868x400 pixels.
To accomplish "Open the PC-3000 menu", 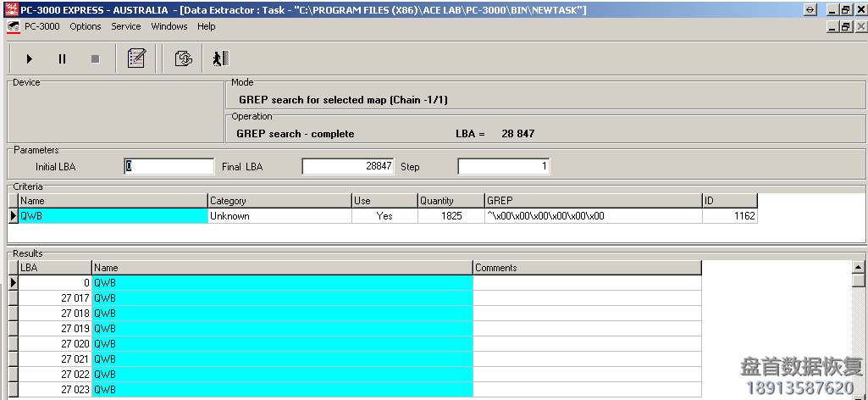I will coord(41,26).
